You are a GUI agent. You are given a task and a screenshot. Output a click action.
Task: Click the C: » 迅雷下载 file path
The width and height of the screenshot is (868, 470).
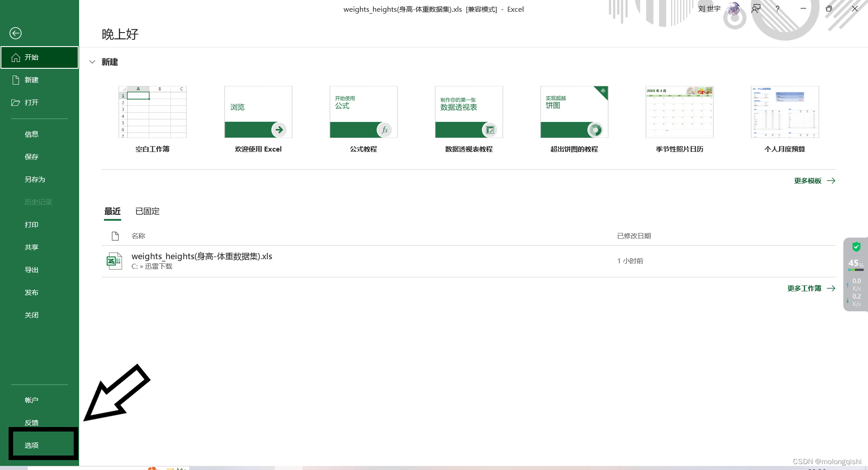(152, 266)
